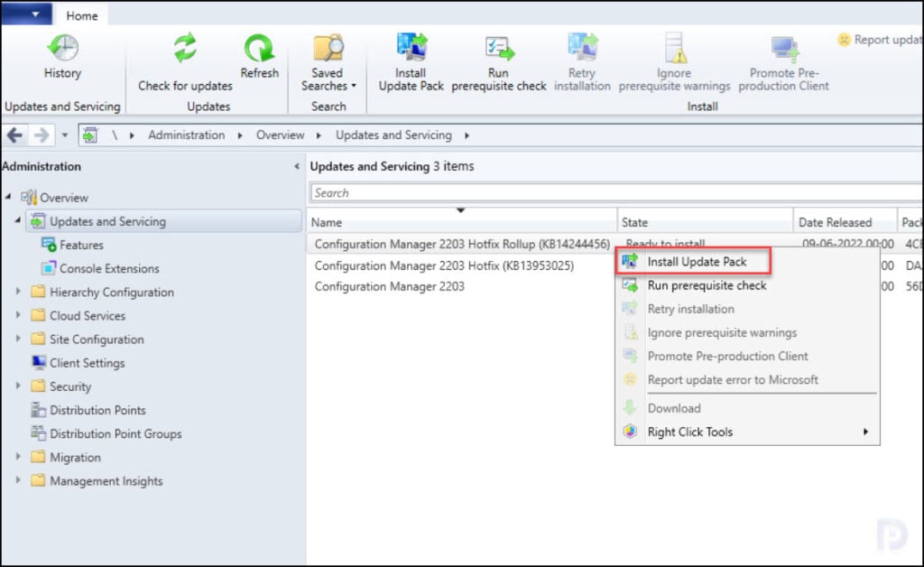Select Cloud Services folder
The width and height of the screenshot is (924, 567).
(x=88, y=315)
